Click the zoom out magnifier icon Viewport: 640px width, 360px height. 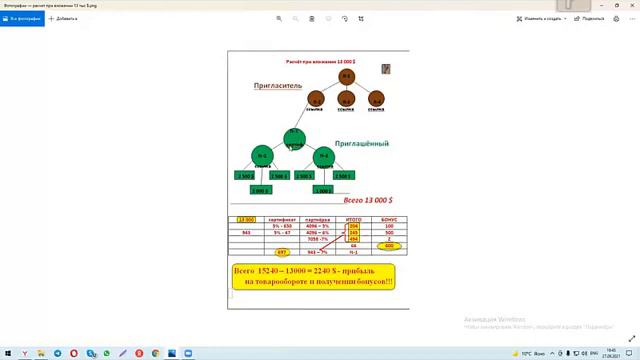click(x=295, y=19)
